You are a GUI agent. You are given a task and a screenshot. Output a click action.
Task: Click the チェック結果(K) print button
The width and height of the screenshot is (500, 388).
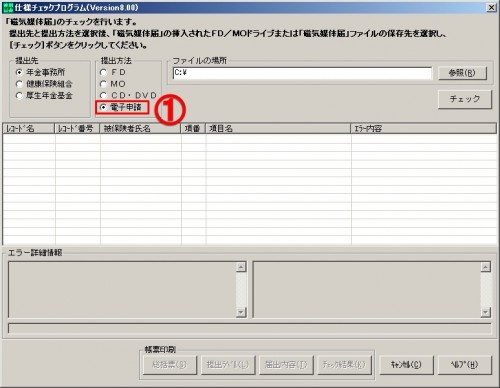(x=344, y=365)
